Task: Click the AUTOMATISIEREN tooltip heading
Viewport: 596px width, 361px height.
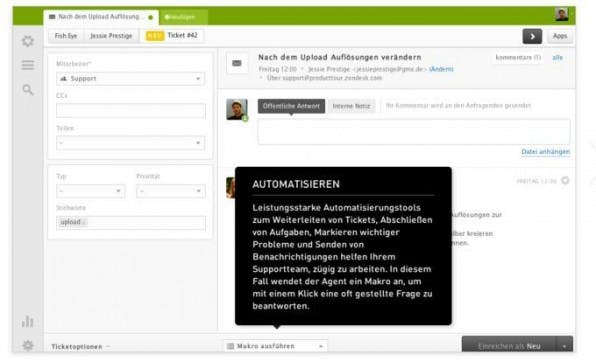Action: pyautogui.click(x=296, y=184)
